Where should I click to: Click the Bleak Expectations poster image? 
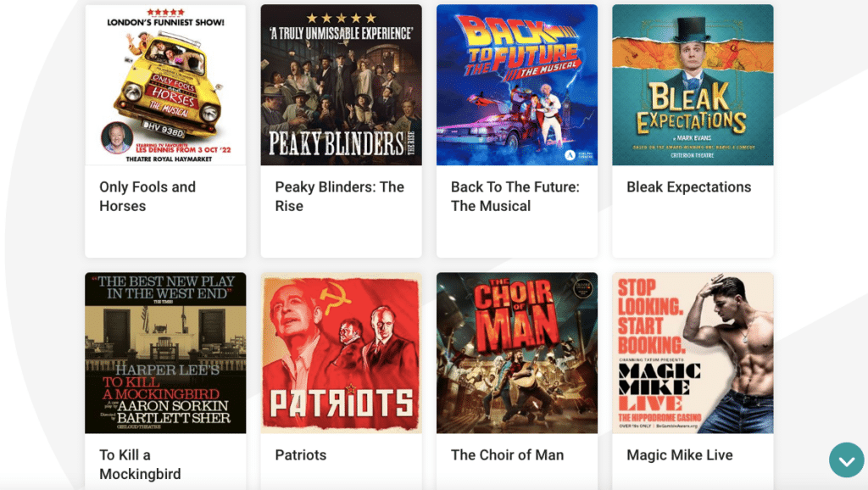click(693, 85)
